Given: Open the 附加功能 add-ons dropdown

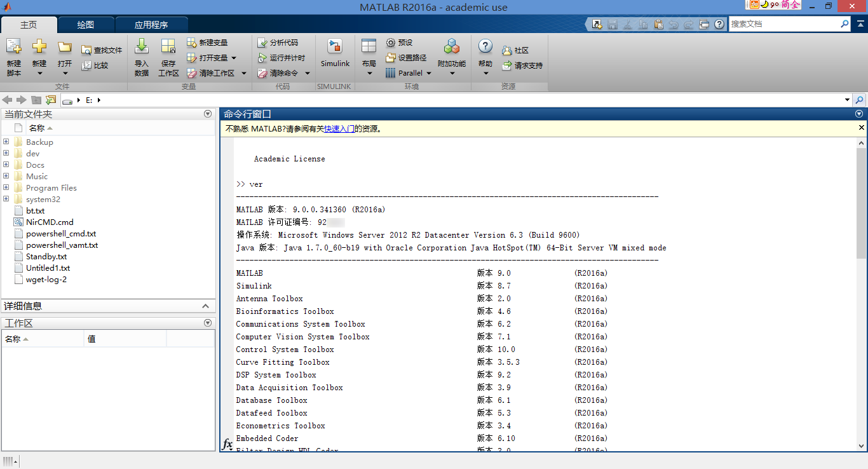Looking at the screenshot, I should pyautogui.click(x=452, y=58).
